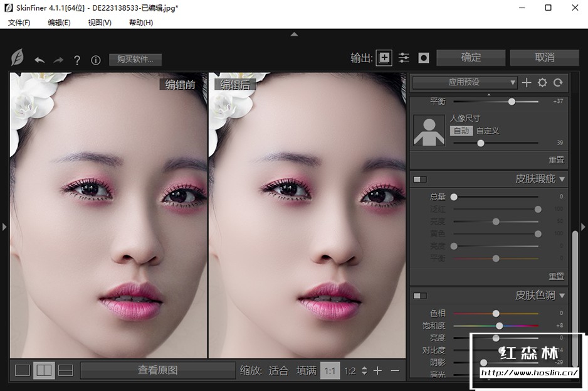
Task: Collapse the 皮肤色调 section triangle
Action: tap(562, 296)
